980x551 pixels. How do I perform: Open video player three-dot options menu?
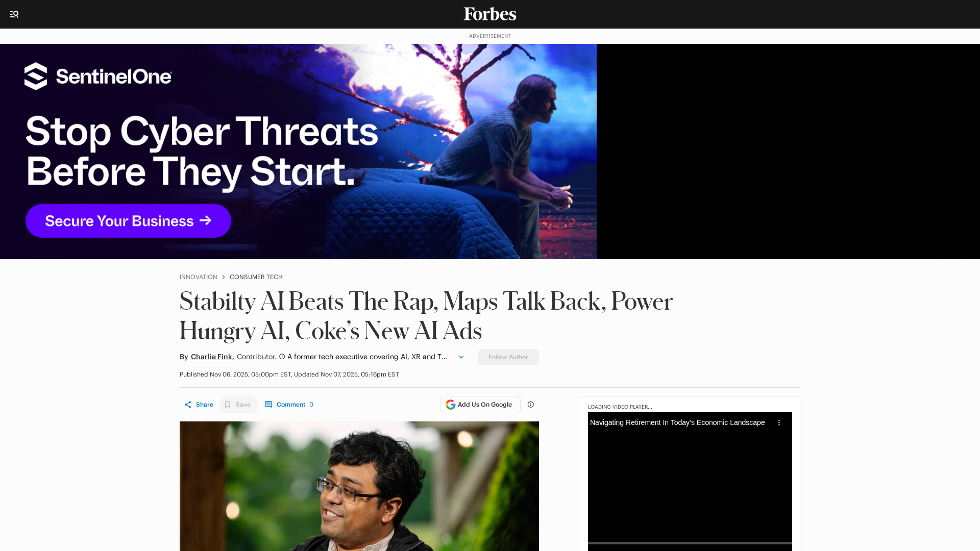click(x=779, y=422)
